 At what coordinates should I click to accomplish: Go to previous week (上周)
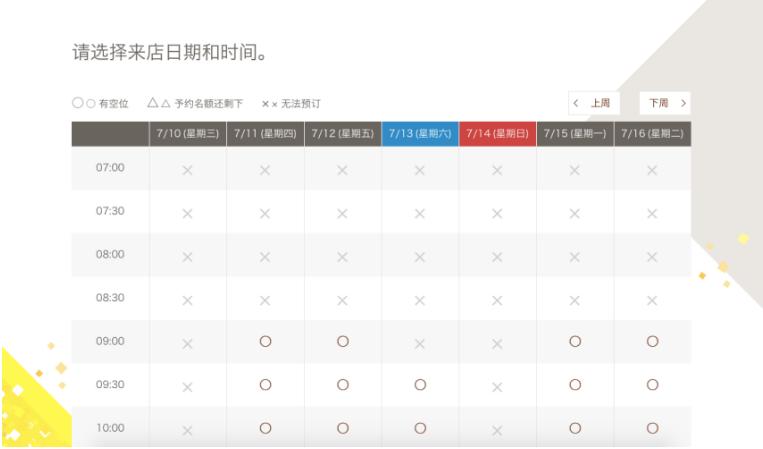click(594, 103)
